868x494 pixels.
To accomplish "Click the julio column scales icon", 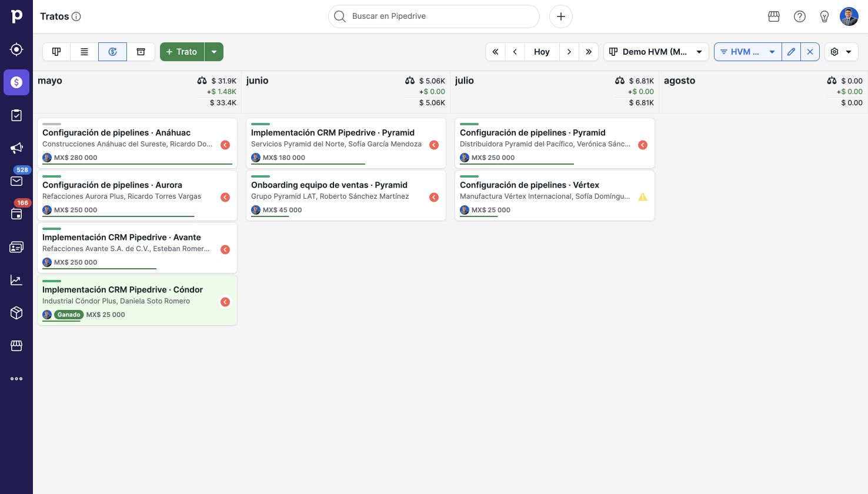I will 620,81.
